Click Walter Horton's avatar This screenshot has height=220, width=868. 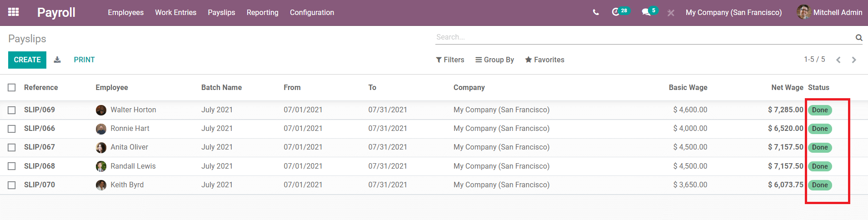[101, 110]
